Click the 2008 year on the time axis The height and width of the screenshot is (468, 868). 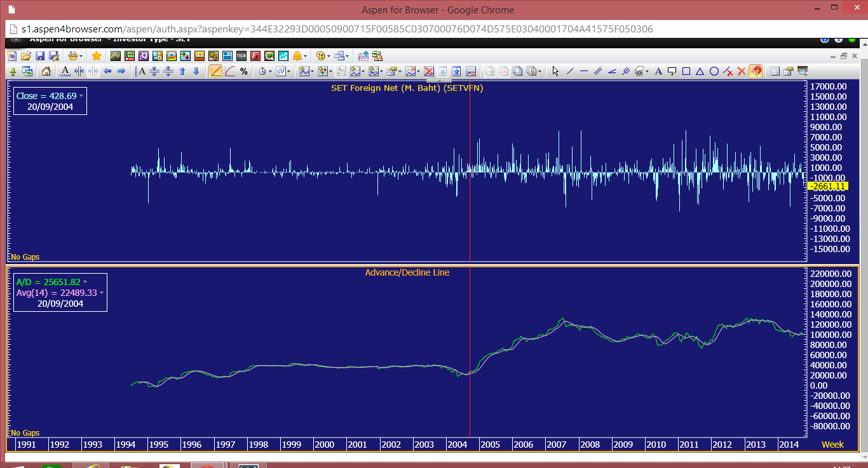[x=589, y=445]
